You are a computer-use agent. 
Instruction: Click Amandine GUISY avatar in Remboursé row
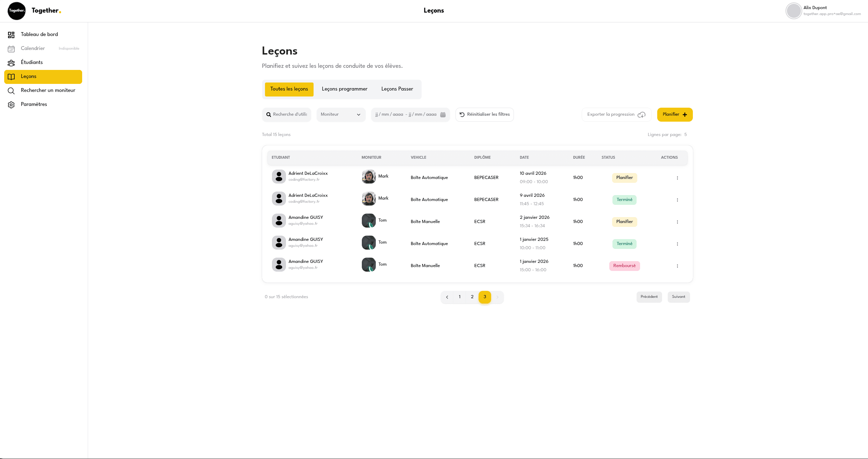point(279,265)
